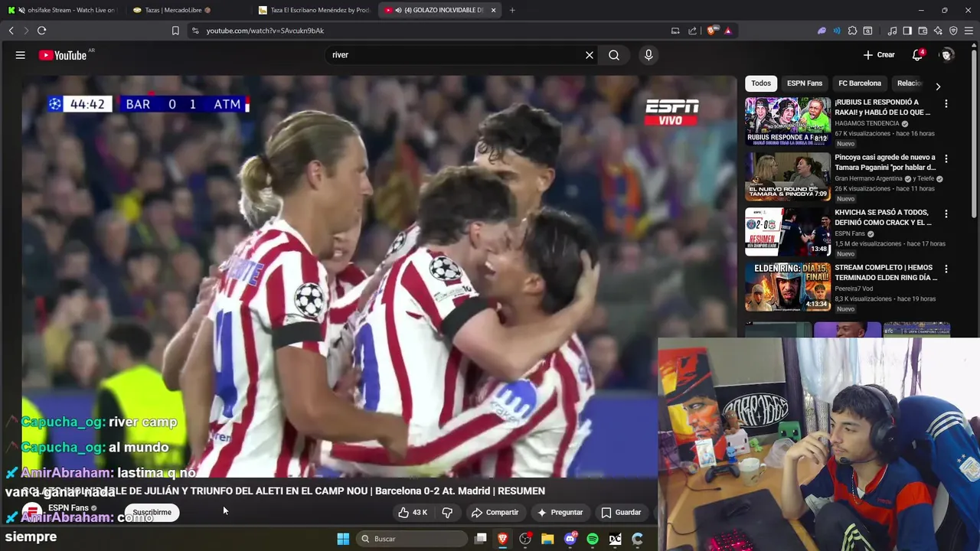
Task: Click the browser share page icon
Action: (x=692, y=31)
